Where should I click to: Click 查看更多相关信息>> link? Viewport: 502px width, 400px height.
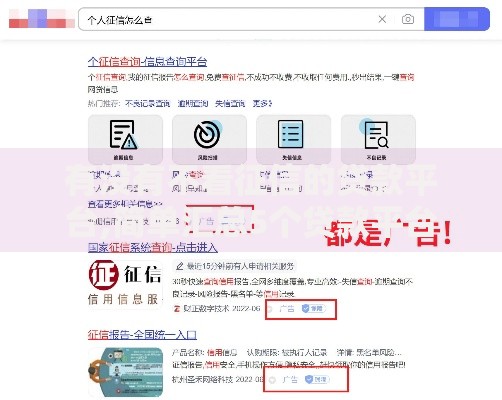point(125,204)
